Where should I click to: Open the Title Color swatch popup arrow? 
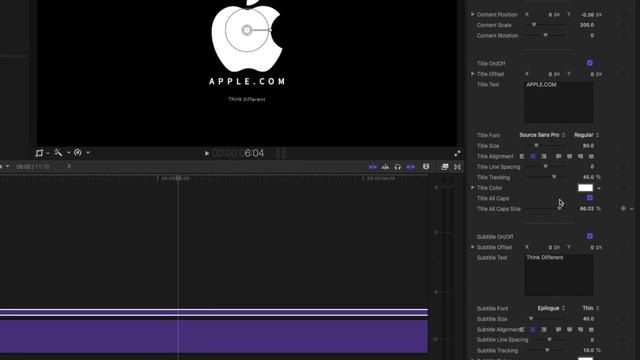599,188
